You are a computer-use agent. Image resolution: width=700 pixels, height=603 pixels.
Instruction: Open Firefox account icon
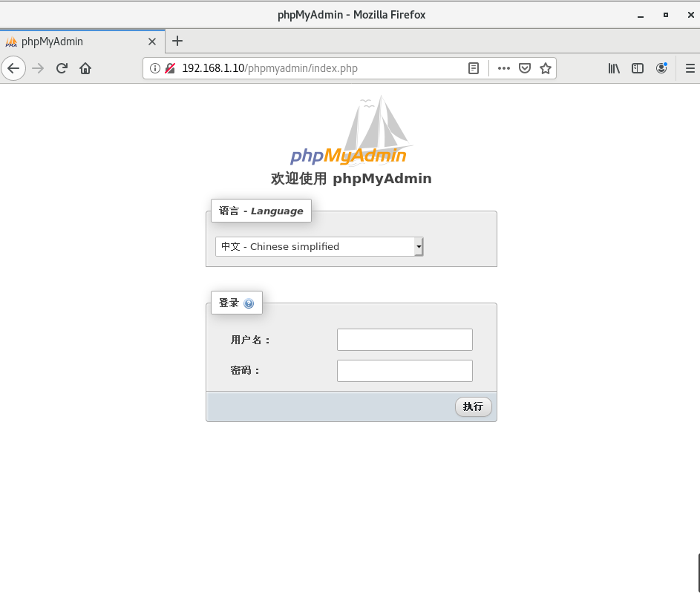(661, 67)
